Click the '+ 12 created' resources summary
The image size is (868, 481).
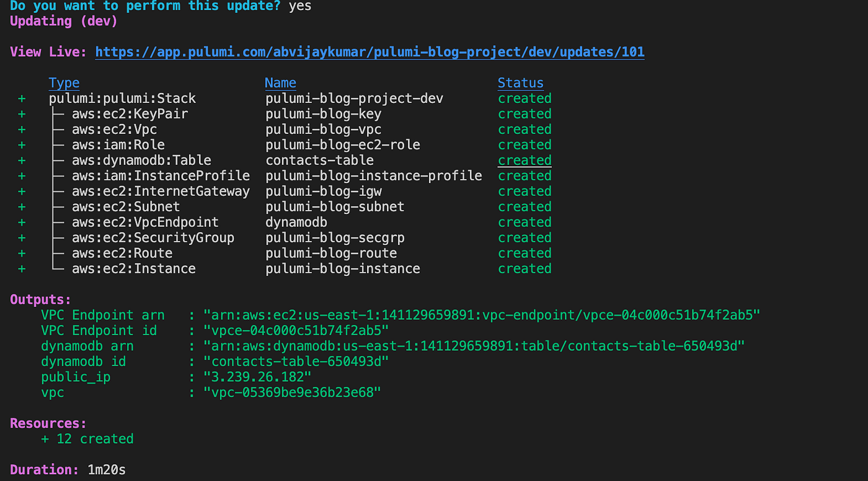[x=87, y=439]
